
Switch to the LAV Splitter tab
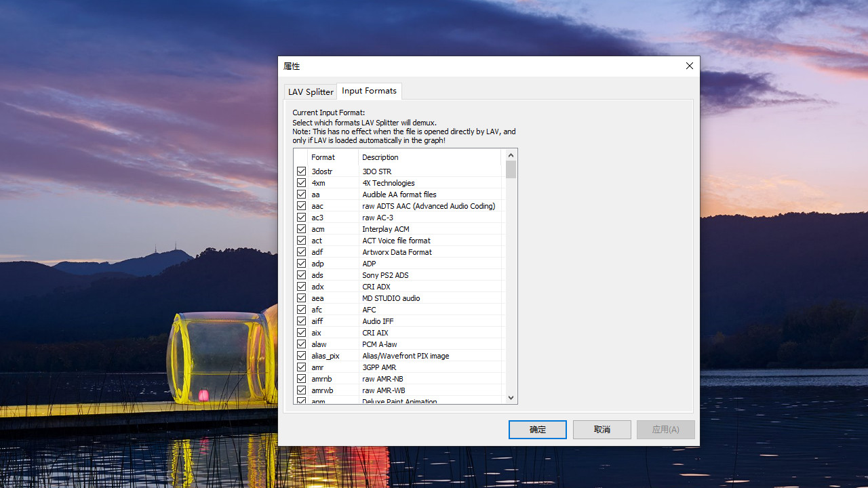(x=311, y=91)
